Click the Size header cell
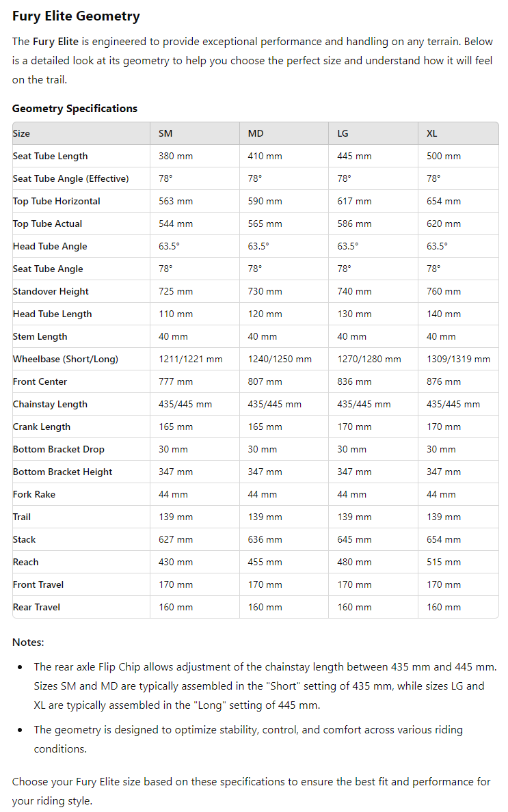 (21, 133)
